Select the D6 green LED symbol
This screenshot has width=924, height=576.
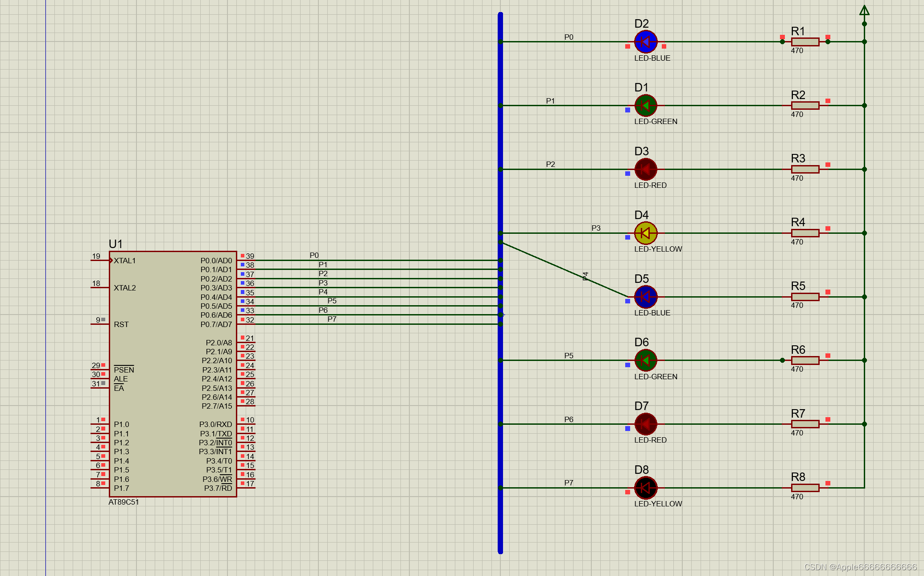click(x=645, y=360)
